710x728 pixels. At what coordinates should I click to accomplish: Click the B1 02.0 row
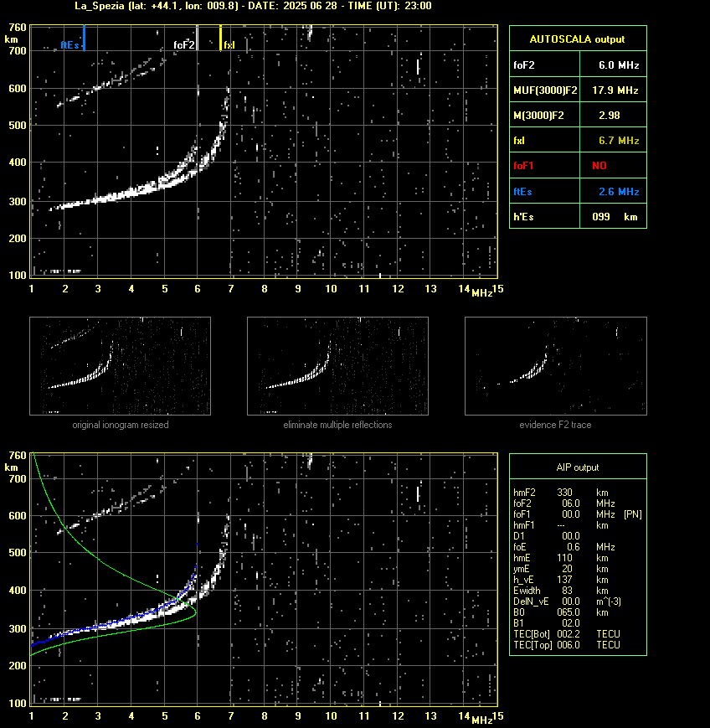pyautogui.click(x=547, y=623)
